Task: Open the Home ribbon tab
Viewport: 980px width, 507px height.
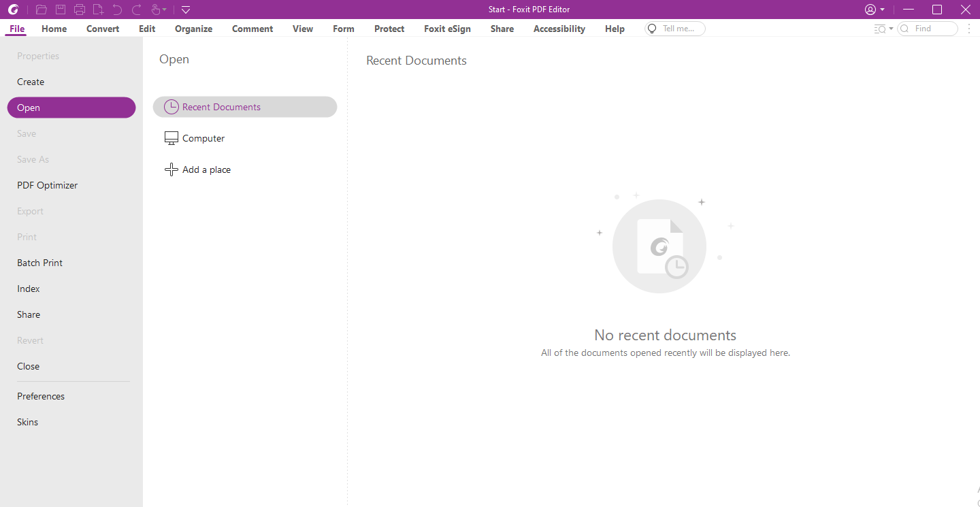Action: [54, 29]
